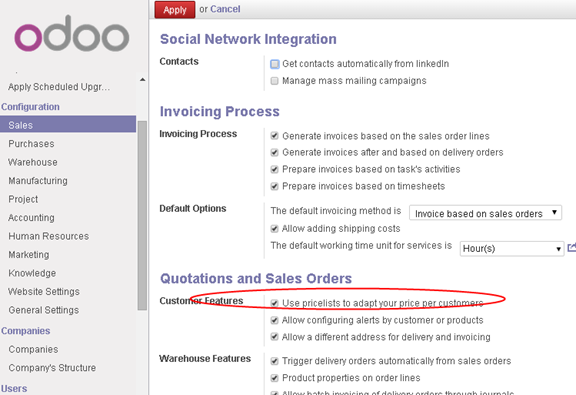Image resolution: width=576 pixels, height=395 pixels.
Task: Select Sales in Configuration menu
Action: (68, 125)
